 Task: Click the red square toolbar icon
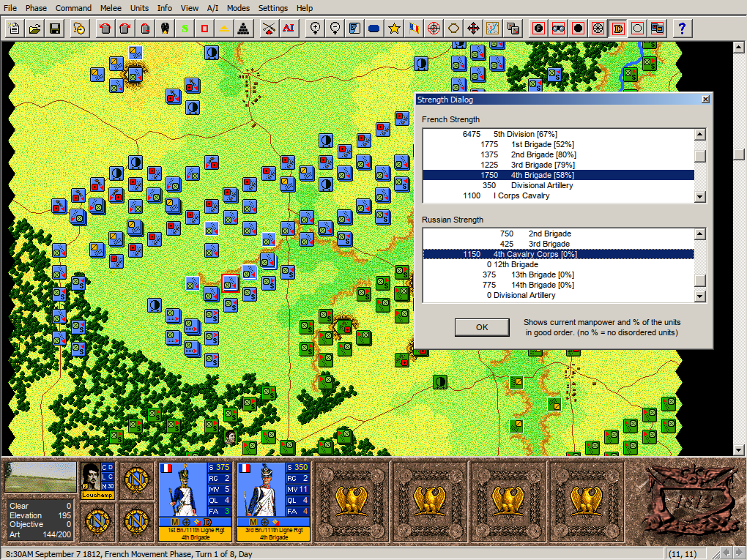point(204,29)
